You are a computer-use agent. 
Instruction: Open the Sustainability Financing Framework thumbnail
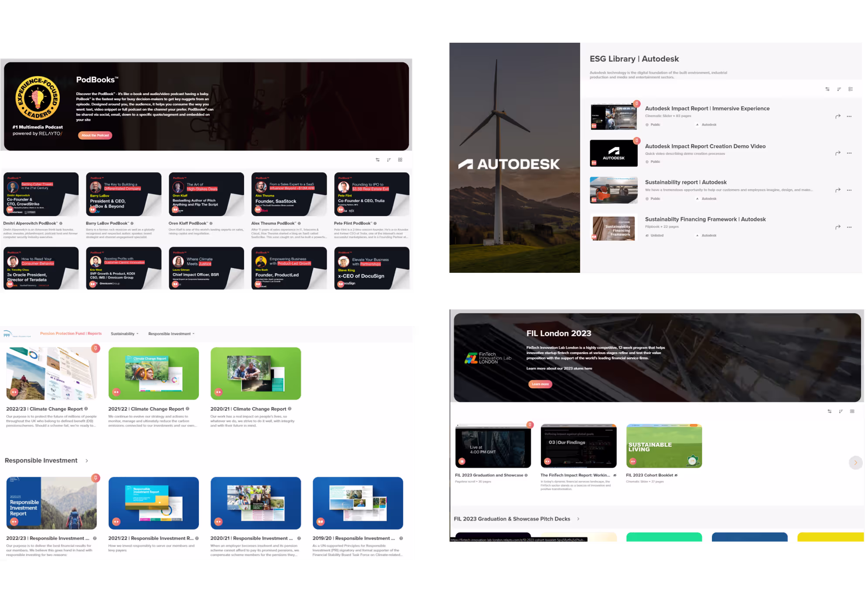pyautogui.click(x=614, y=227)
